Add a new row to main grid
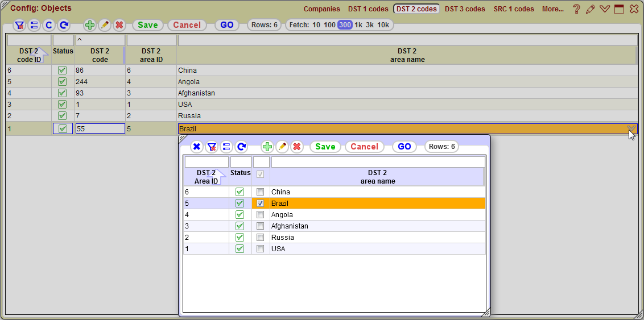 tap(89, 25)
